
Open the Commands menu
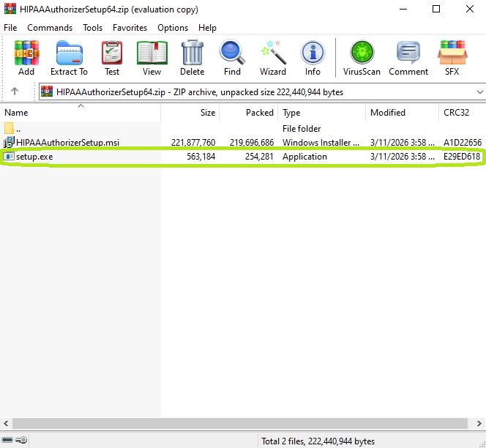coord(50,28)
